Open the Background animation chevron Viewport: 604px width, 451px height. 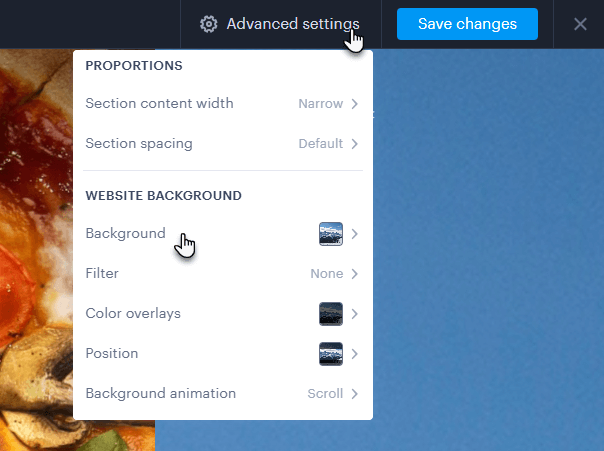pos(355,394)
